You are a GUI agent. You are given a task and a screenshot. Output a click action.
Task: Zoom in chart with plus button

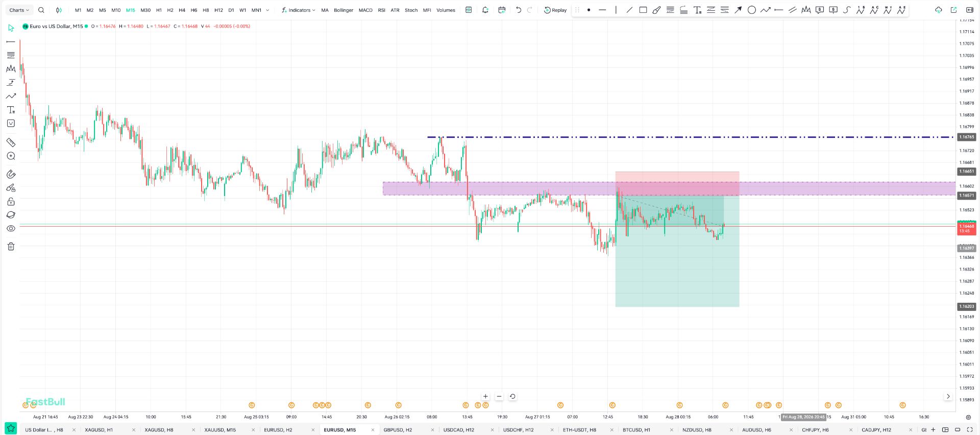point(485,396)
